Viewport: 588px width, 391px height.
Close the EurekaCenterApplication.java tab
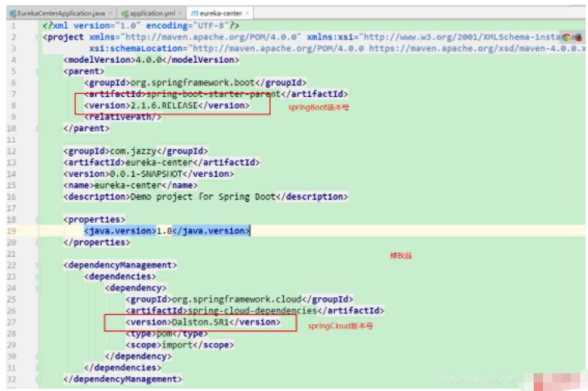click(110, 13)
